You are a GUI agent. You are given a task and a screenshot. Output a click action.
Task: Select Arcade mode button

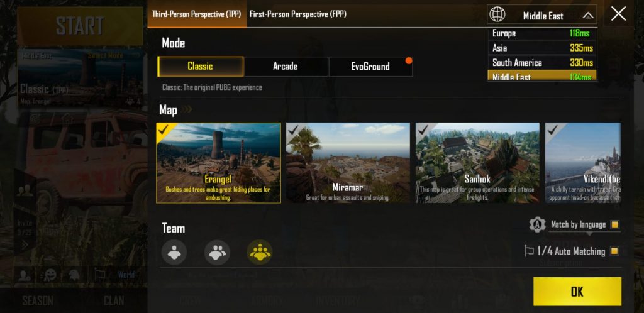tap(286, 67)
